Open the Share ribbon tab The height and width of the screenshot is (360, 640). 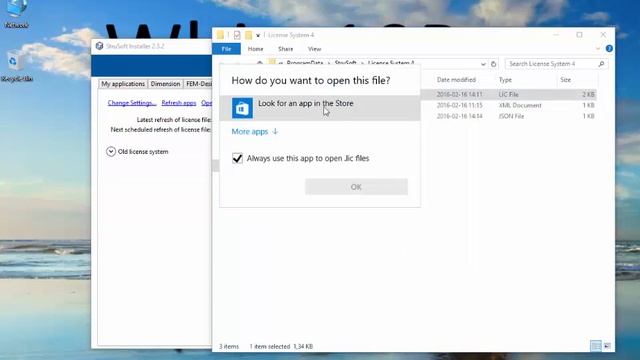285,49
